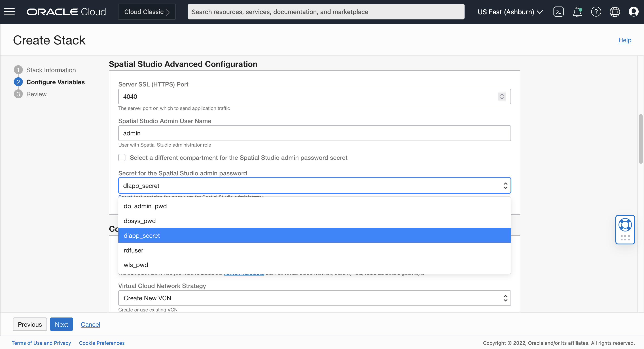The height and width of the screenshot is (349, 644).
Task: Choose db_admin_pwd from the secret list
Action: coord(145,206)
